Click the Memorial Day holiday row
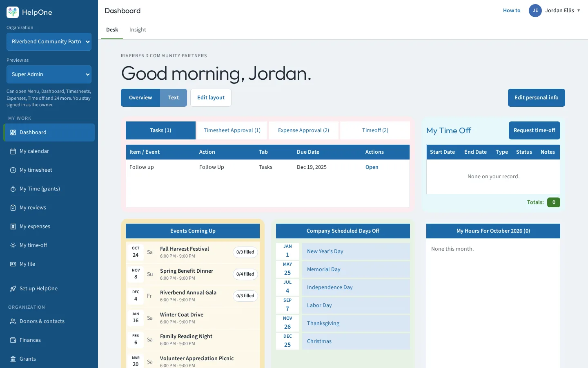Viewport: 588px width, 368px height. (x=343, y=269)
